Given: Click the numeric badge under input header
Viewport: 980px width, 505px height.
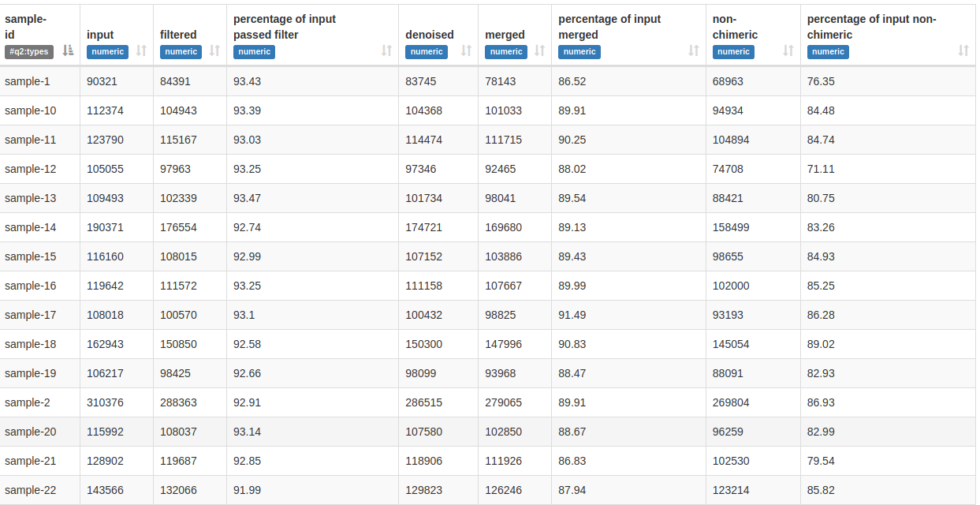Looking at the screenshot, I should pyautogui.click(x=107, y=52).
